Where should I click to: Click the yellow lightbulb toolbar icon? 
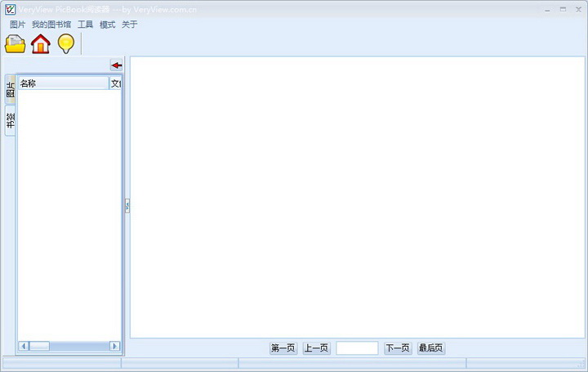[66, 44]
